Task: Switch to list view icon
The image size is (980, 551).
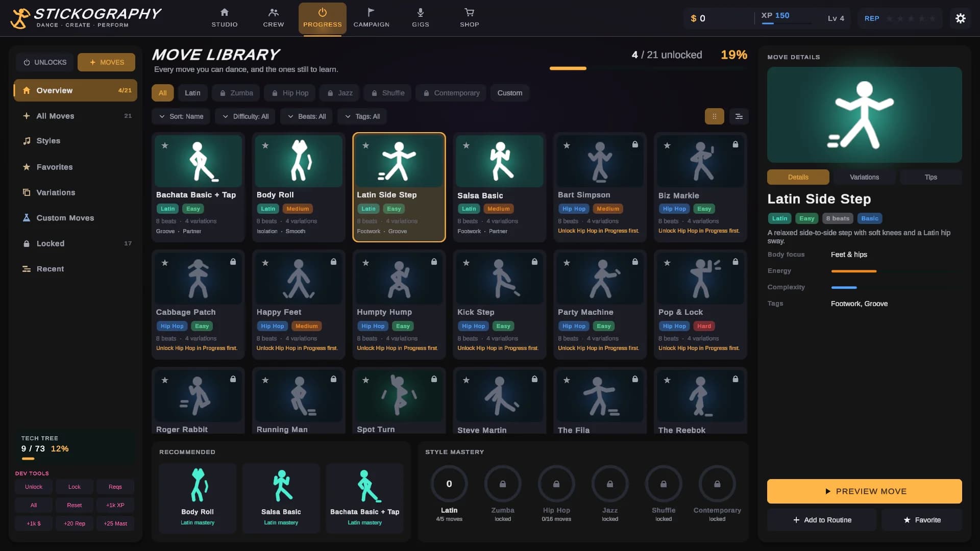Action: pos(739,116)
